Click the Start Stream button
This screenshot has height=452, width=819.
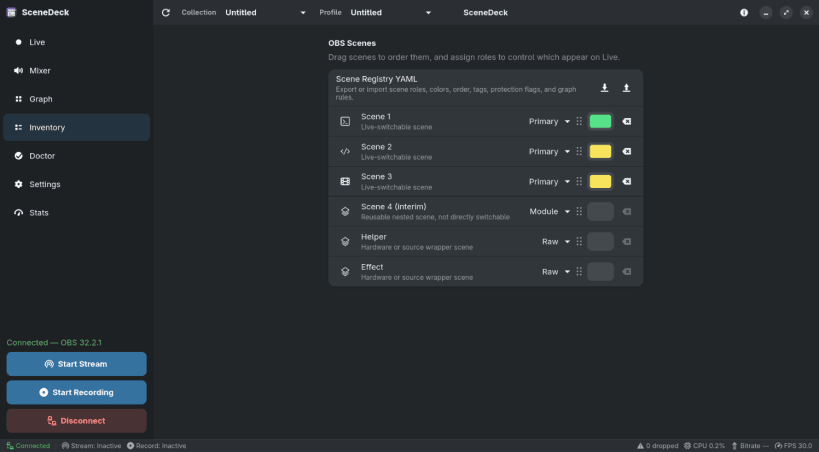pos(76,364)
